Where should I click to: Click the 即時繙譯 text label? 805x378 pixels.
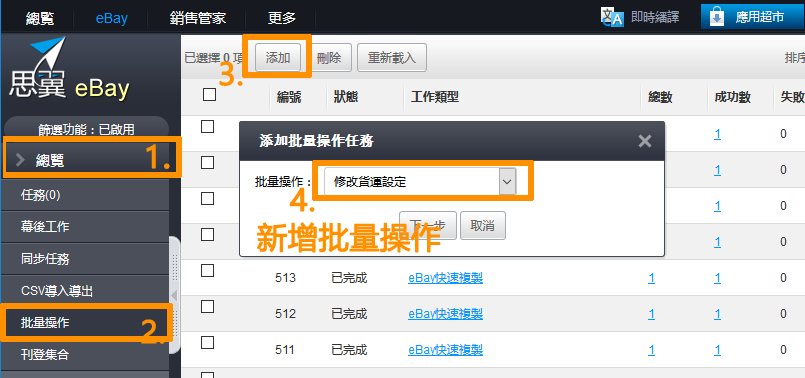[x=655, y=17]
